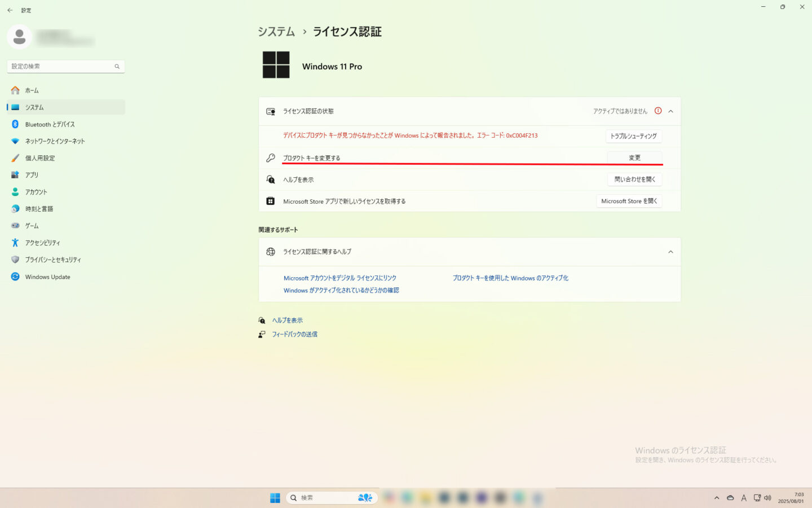Click the アクティブではありません status text
The image size is (812, 508).
pos(620,111)
